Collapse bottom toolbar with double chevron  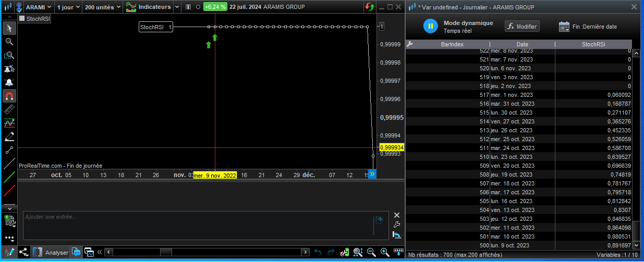(x=100, y=253)
